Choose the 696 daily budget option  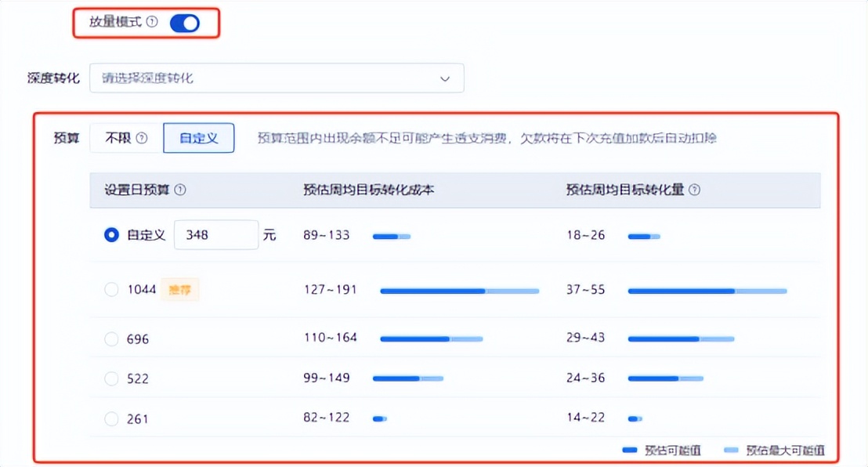coord(111,339)
